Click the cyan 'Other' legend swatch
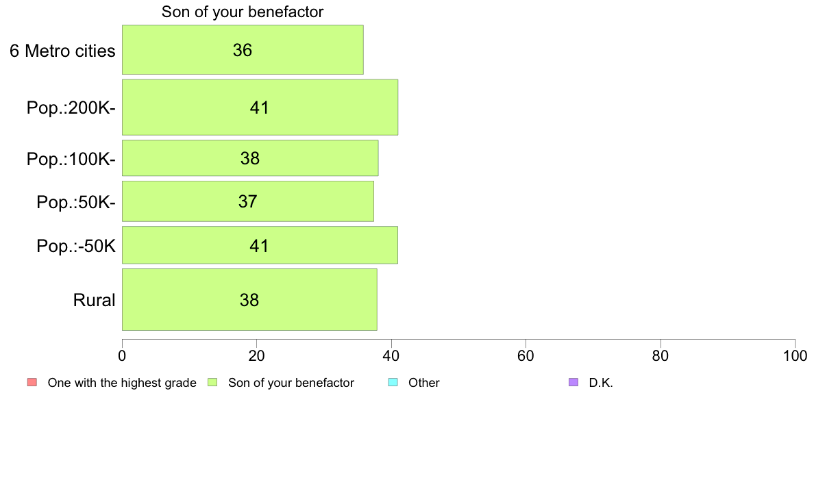 coord(393,382)
